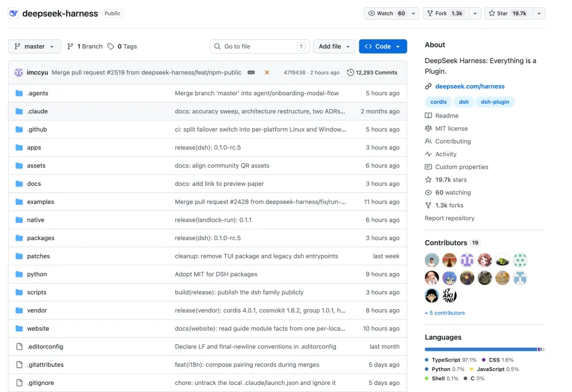Expand the Fork options arrow
The width and height of the screenshot is (572, 392).
click(475, 14)
